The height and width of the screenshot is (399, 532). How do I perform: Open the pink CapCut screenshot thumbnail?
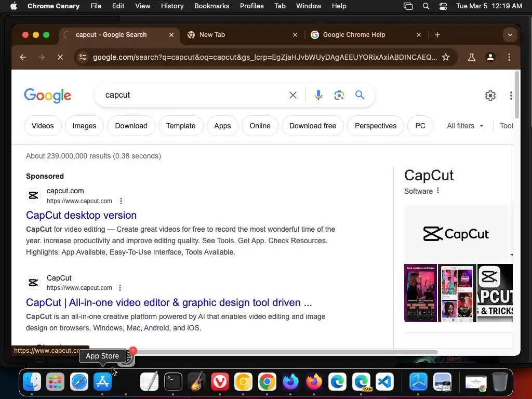click(x=420, y=293)
